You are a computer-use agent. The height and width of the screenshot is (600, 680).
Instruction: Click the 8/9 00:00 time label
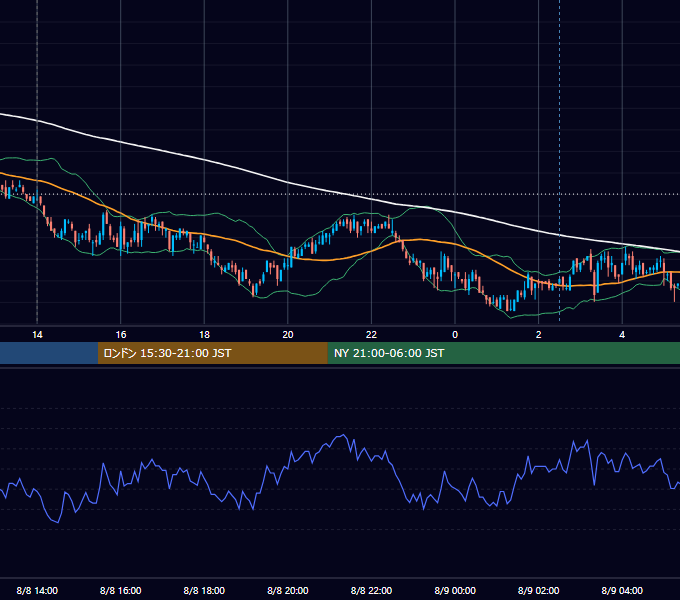coord(455,590)
